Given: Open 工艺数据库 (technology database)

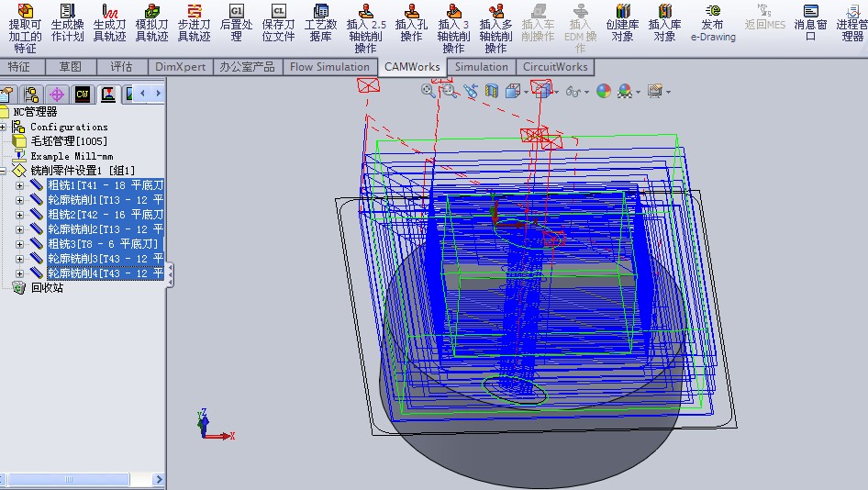Looking at the screenshot, I should pos(320,23).
